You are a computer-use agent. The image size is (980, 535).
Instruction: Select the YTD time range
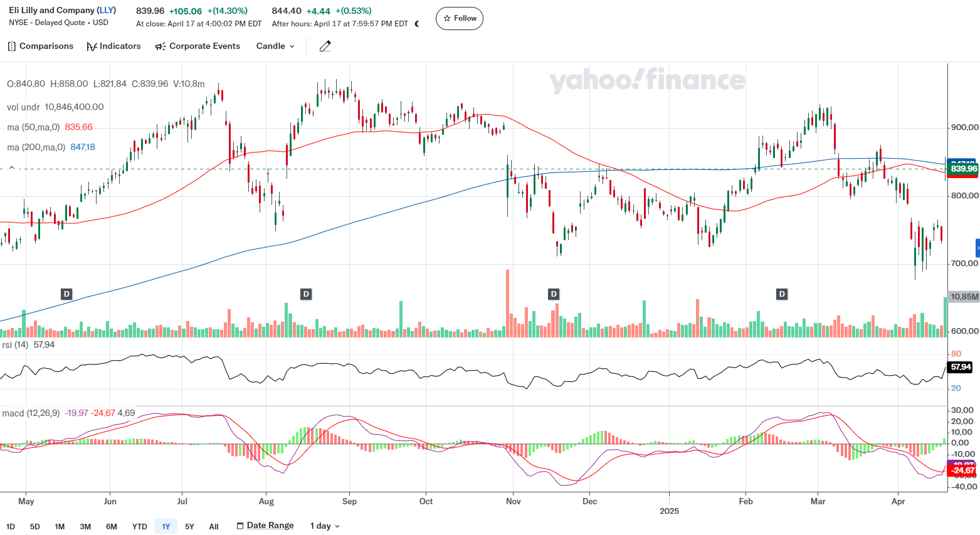pos(140,526)
